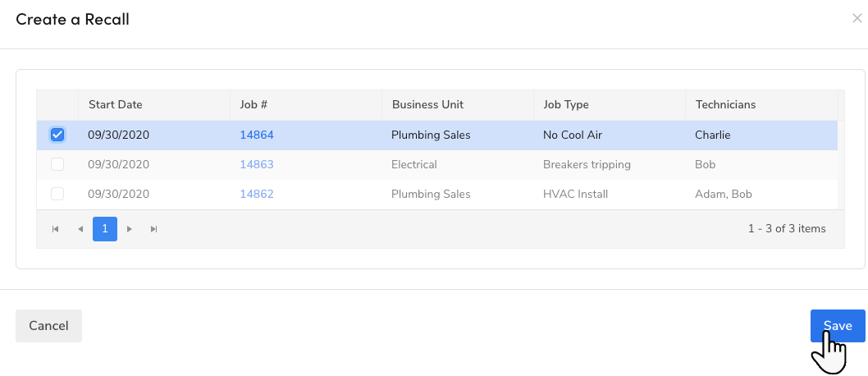Uncheck the checkbox for job 14864
The width and height of the screenshot is (868, 376).
(x=57, y=135)
